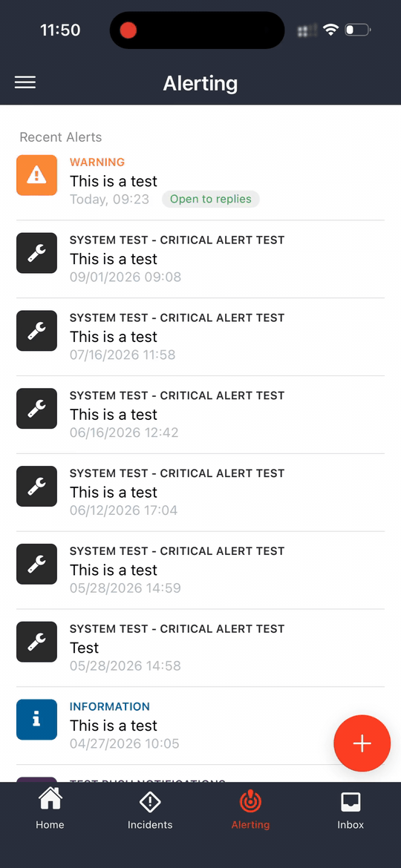Create a new alert with the plus button
The height and width of the screenshot is (868, 401).
(362, 743)
